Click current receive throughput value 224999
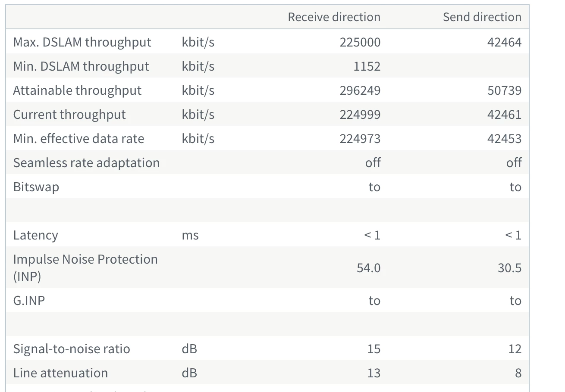565x392 pixels. click(x=360, y=115)
